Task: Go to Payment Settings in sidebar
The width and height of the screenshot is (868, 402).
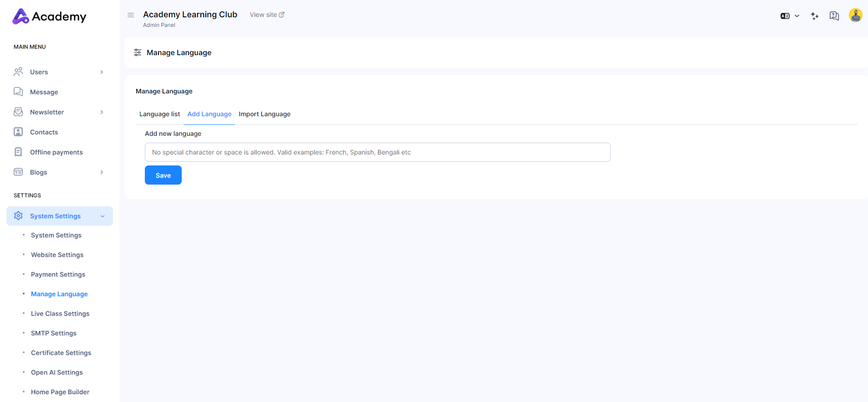Action: click(58, 274)
